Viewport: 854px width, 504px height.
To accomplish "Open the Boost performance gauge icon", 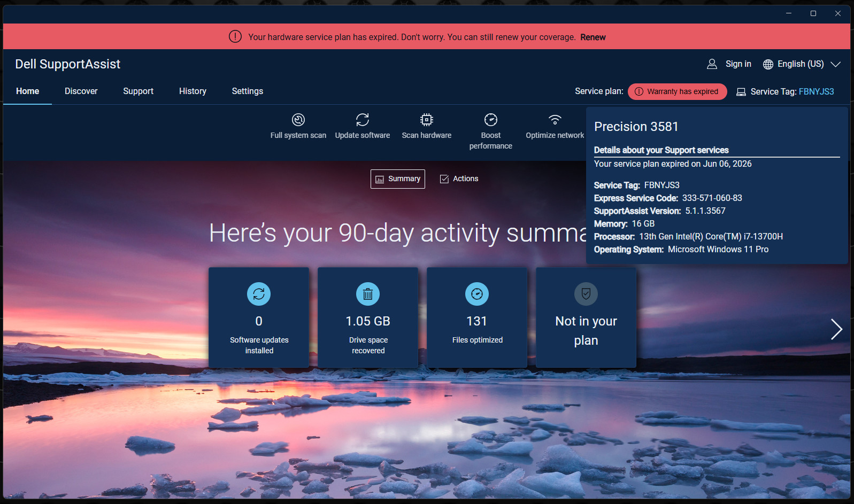I will point(491,120).
